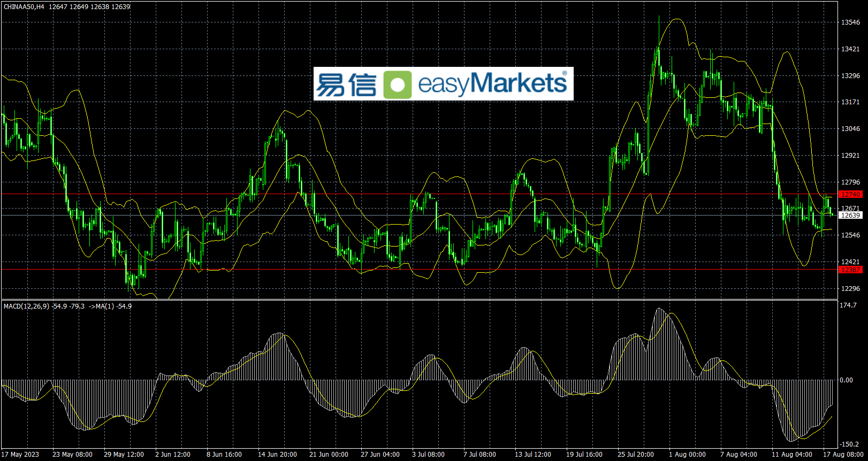Viewport: 868px width, 461px height.
Task: Click the 23 May 08:00 time label
Action: click(72, 455)
